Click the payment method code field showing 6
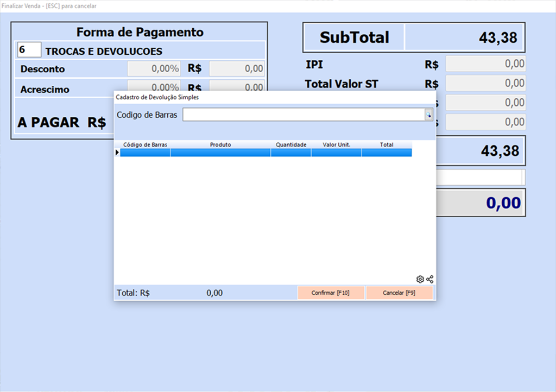Screen dimensions: 556x392 29,50
